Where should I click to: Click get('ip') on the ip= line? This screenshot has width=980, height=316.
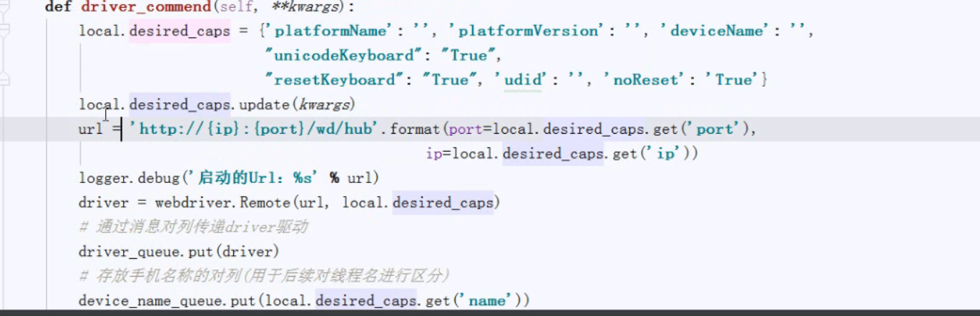[x=651, y=154]
